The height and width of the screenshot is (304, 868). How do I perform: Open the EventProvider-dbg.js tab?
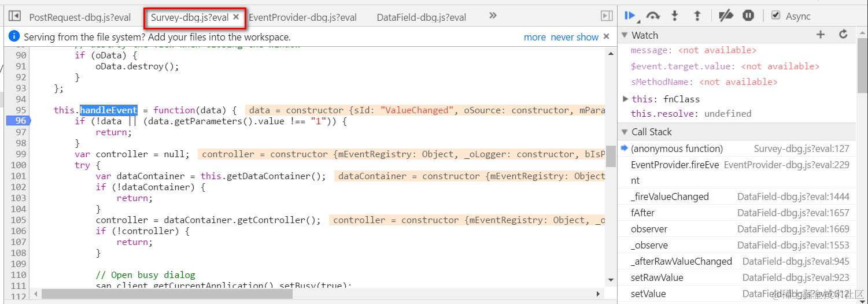pyautogui.click(x=302, y=17)
